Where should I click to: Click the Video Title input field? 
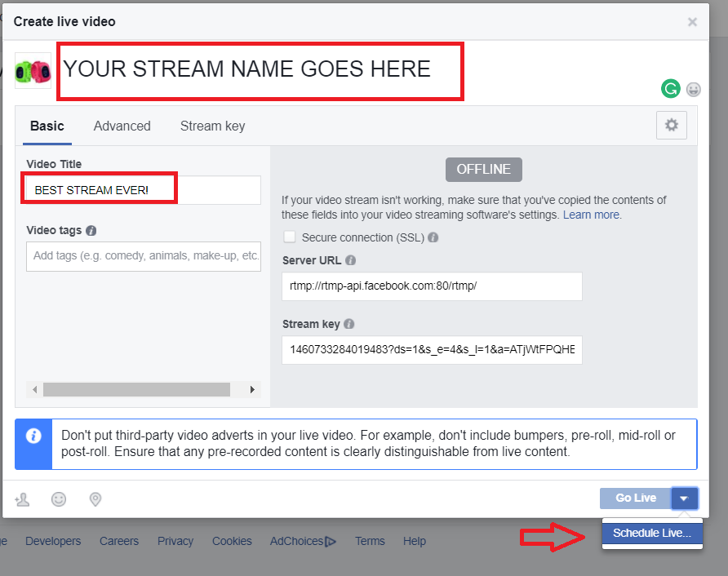click(144, 190)
